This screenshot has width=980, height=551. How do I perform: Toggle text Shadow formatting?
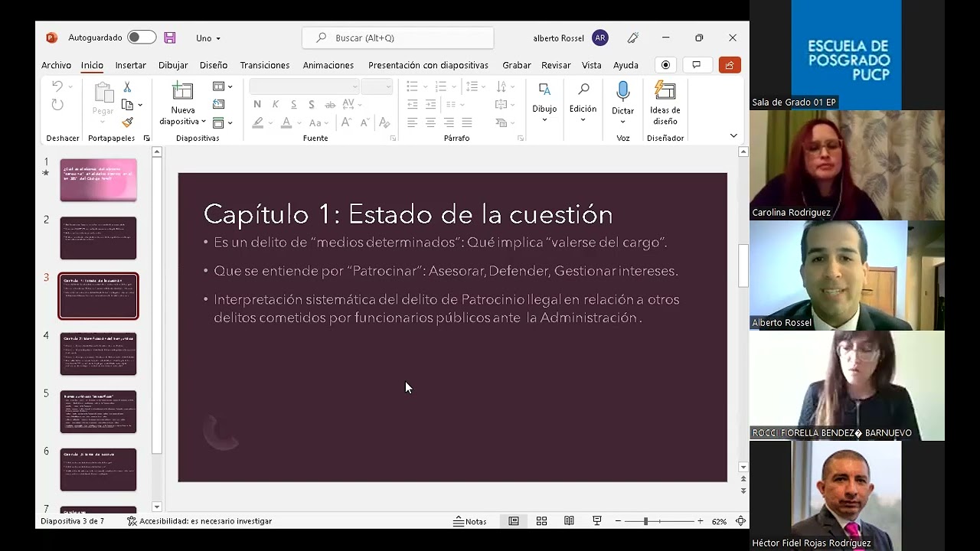click(x=312, y=105)
